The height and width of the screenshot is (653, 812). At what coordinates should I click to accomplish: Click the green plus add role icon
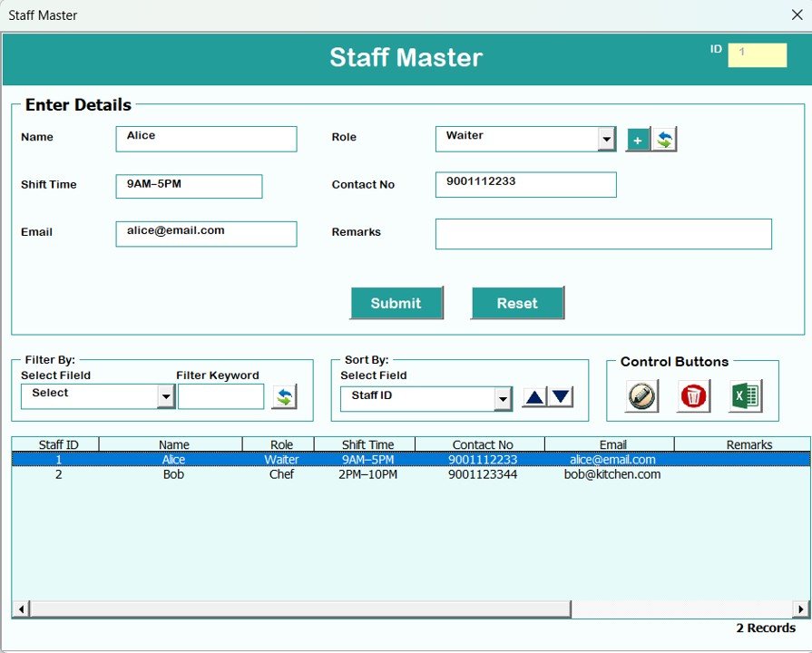click(x=638, y=140)
